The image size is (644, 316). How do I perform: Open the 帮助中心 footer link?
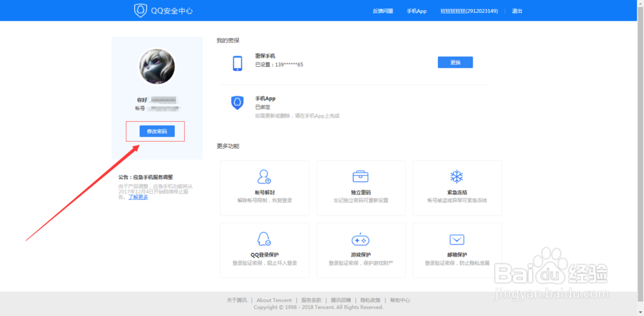point(400,300)
